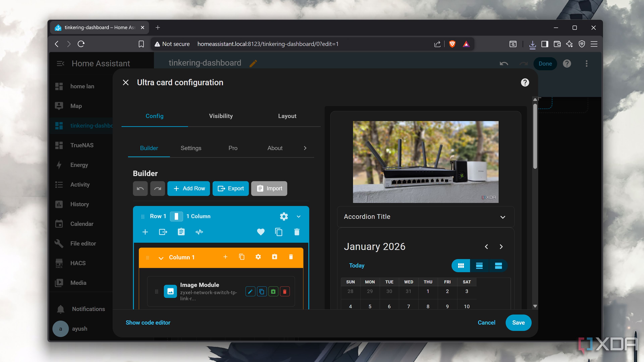
Task: Expand the Accordion Title section
Action: click(x=425, y=217)
